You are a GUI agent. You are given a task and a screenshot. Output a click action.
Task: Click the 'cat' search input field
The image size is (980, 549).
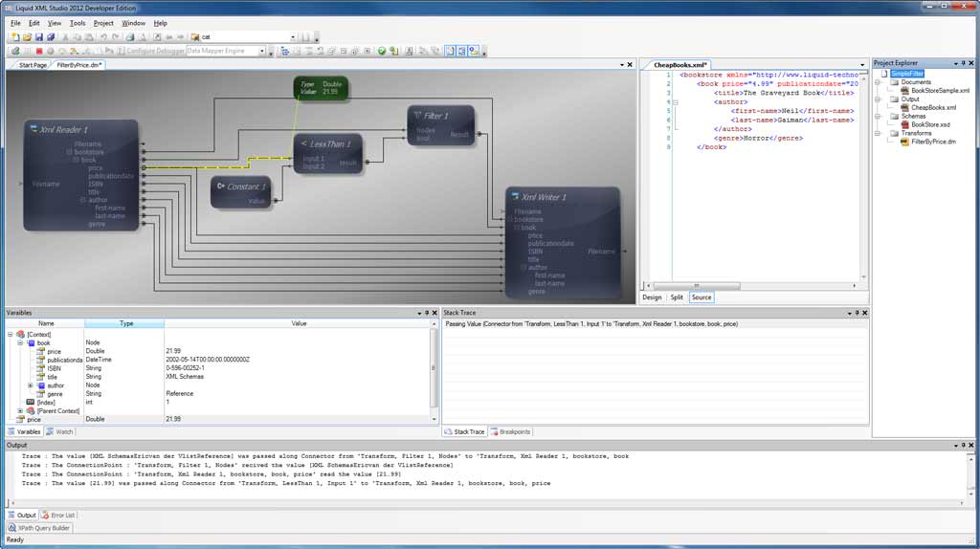click(x=244, y=37)
